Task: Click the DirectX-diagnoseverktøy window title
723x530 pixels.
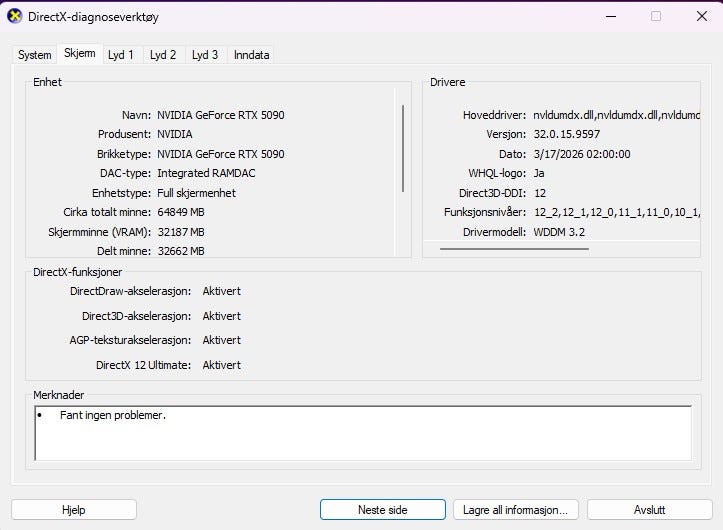Action: 93,17
